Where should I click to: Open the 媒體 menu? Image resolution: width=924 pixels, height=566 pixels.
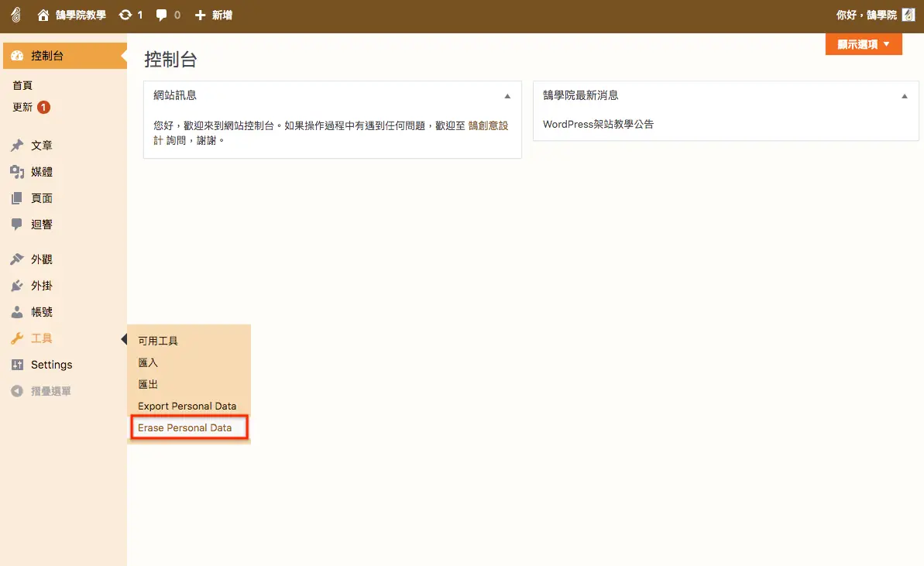(x=42, y=172)
